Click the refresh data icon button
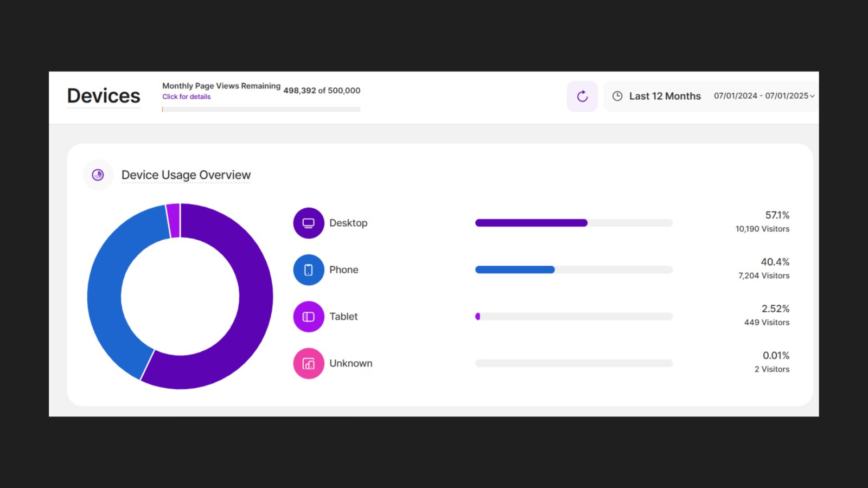 point(582,97)
